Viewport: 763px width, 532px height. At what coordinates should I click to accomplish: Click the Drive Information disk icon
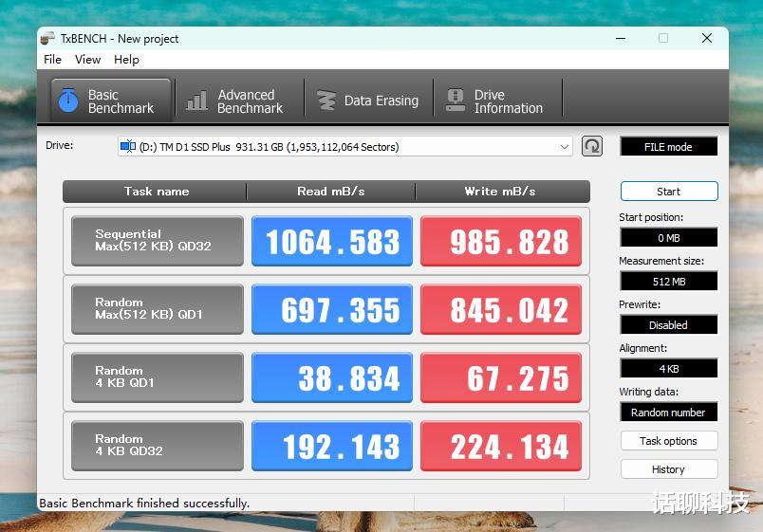tap(456, 101)
